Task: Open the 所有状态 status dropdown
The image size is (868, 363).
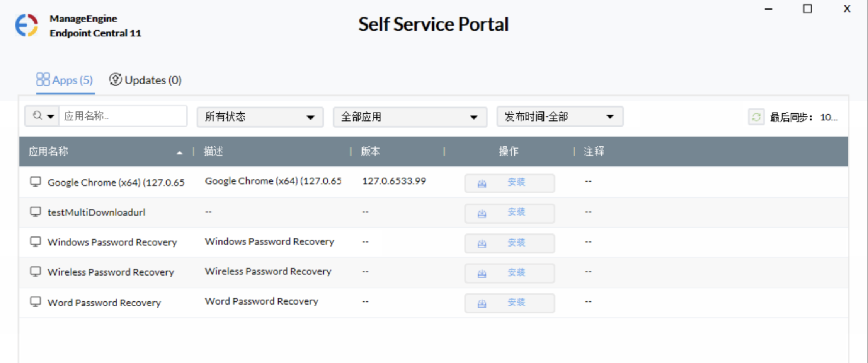Action: [260, 117]
